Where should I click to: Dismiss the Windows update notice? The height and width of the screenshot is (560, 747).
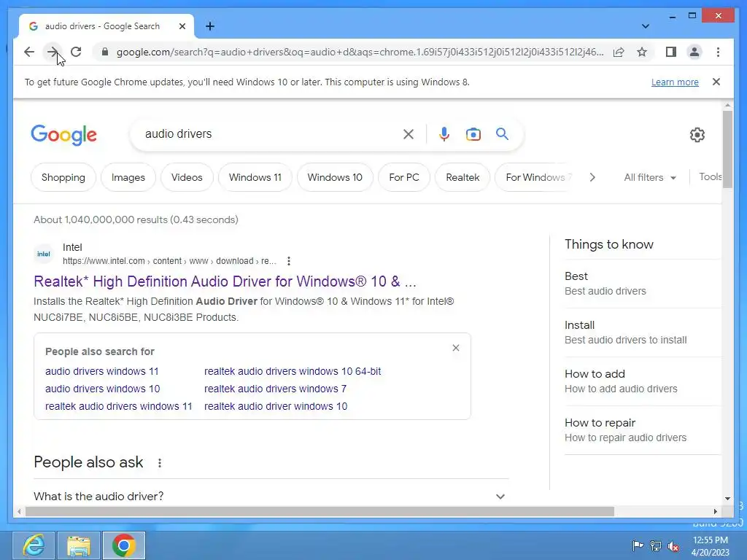[716, 82]
